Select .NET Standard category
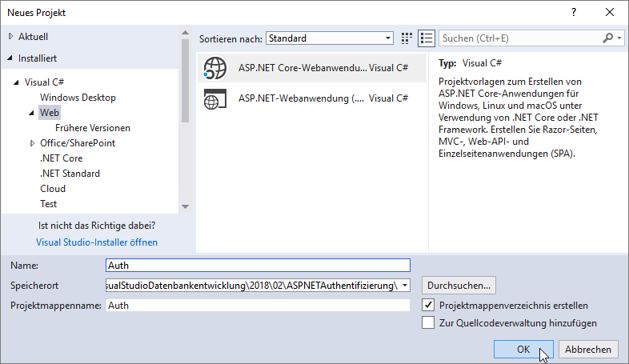The width and height of the screenshot is (629, 364). click(70, 174)
